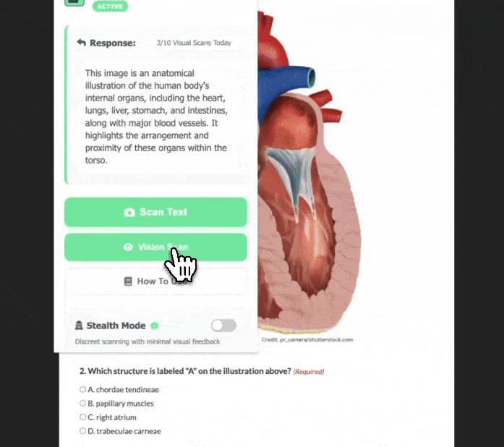Image resolution: width=504 pixels, height=447 pixels.
Task: Click the Scan Text button
Action: tap(155, 212)
